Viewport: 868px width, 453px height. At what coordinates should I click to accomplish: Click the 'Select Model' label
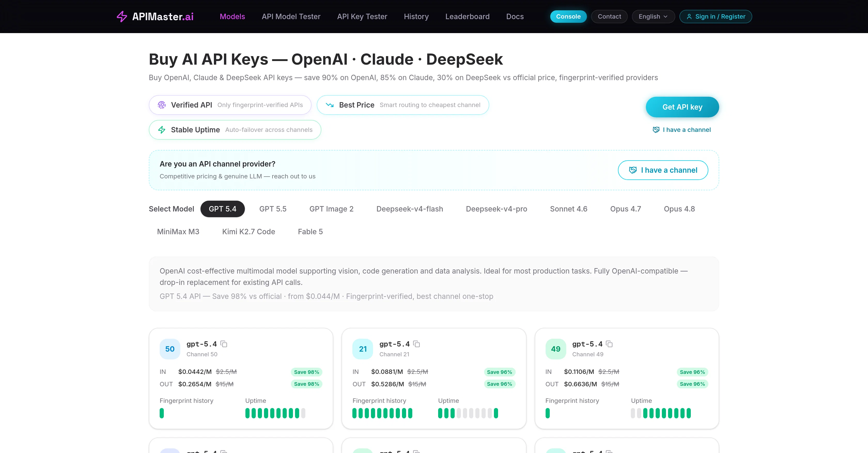tap(172, 209)
